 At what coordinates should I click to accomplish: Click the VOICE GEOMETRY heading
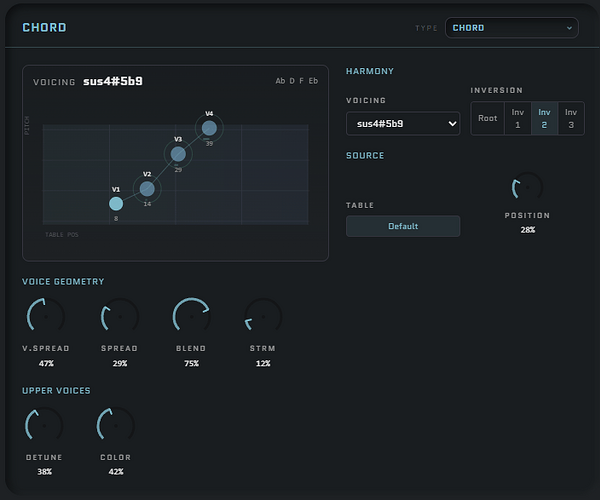click(x=63, y=282)
